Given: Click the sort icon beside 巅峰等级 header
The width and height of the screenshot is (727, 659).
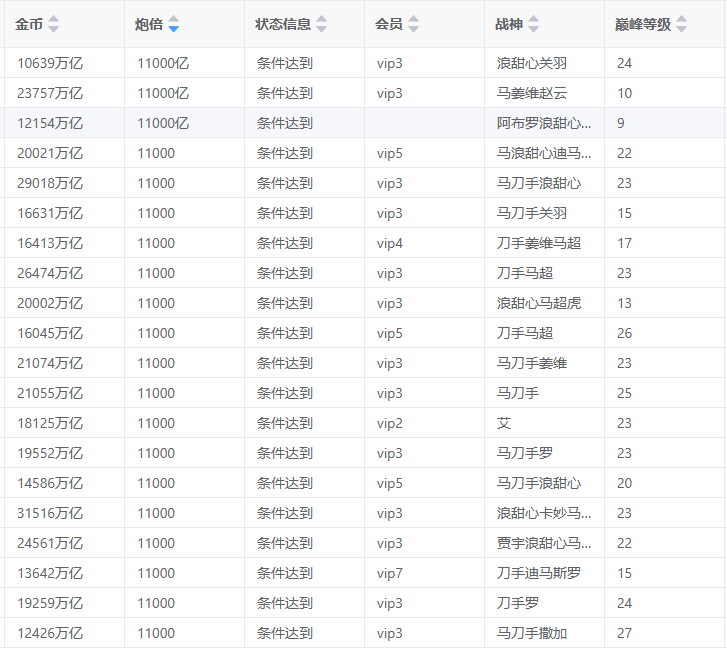Looking at the screenshot, I should (682, 24).
